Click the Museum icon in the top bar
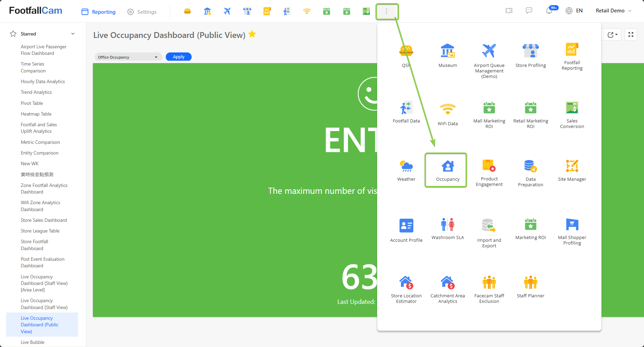This screenshot has height=347, width=644. 207,11
